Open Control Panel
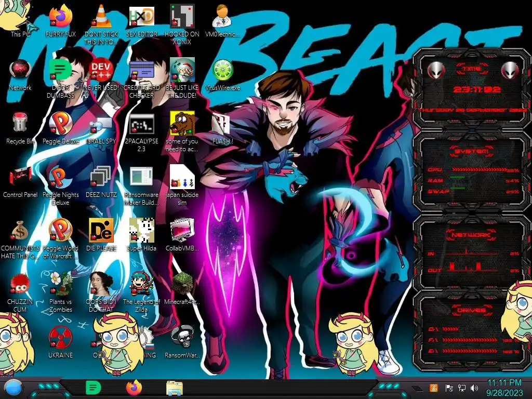This screenshot has height=399, width=532. pyautogui.click(x=20, y=177)
